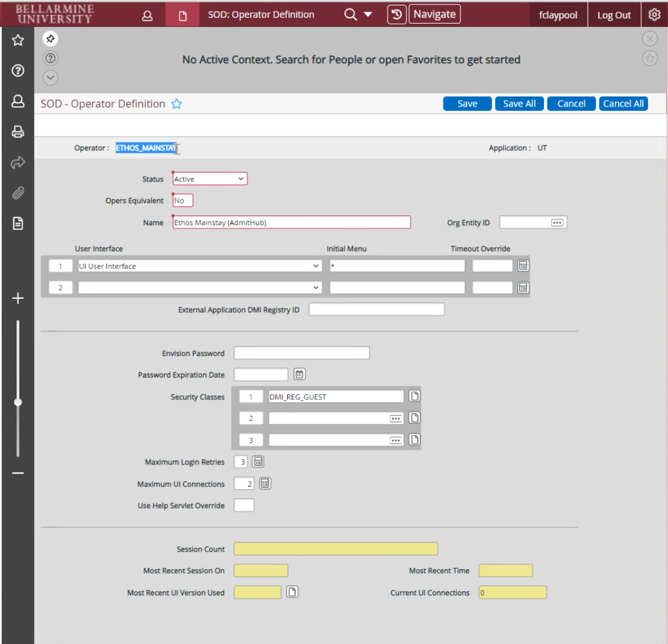This screenshot has width=668, height=644.
Task: Click Log Out
Action: click(x=614, y=15)
